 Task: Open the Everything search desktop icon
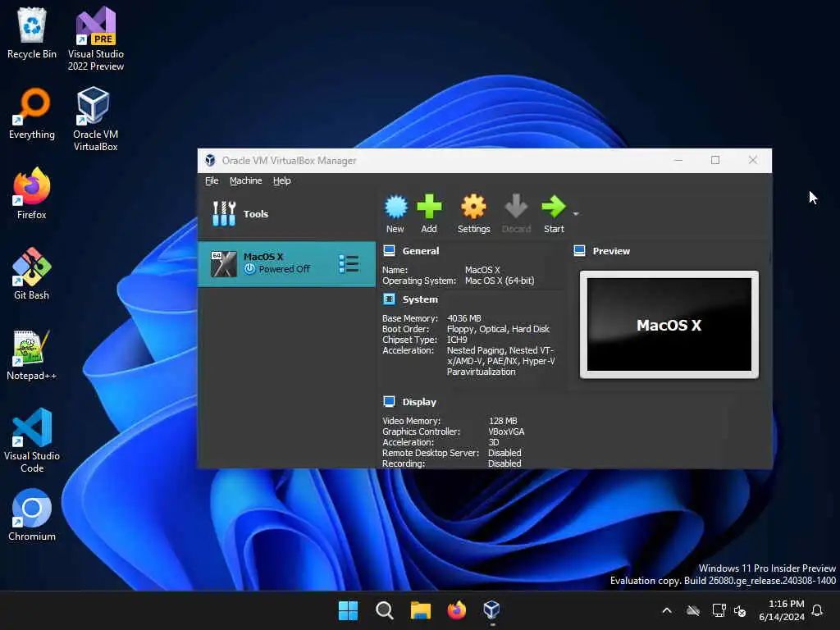(x=32, y=113)
